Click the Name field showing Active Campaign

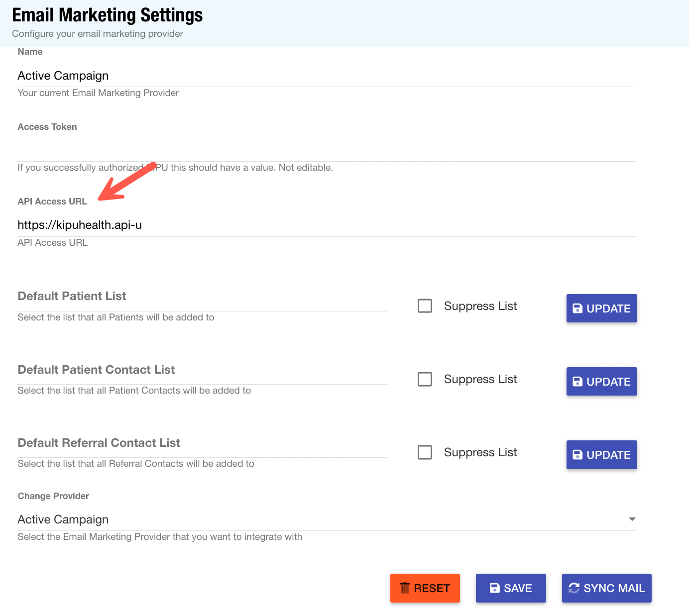[326, 76]
